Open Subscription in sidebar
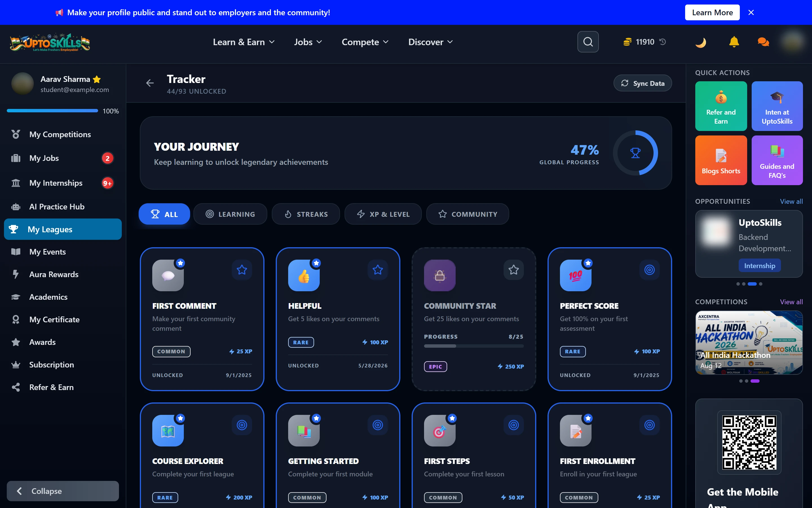The width and height of the screenshot is (812, 508). 63,365
